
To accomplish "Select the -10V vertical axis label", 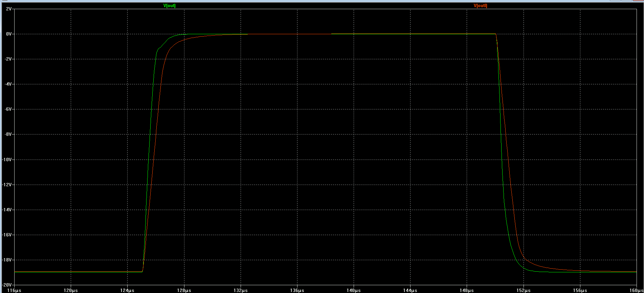I will pos(7,160).
